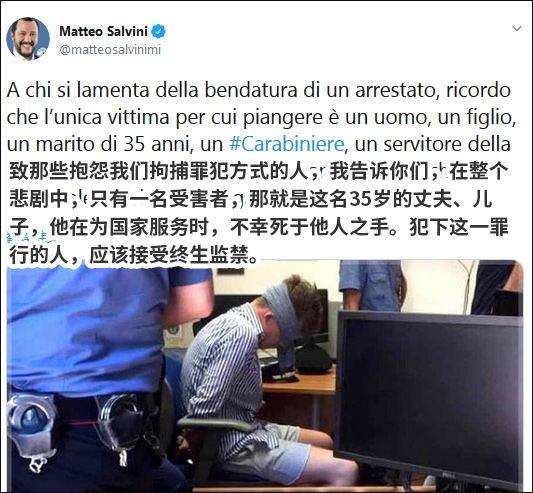Click the @matteosalvinimi handle
This screenshot has width=533, height=493.
pos(110,50)
